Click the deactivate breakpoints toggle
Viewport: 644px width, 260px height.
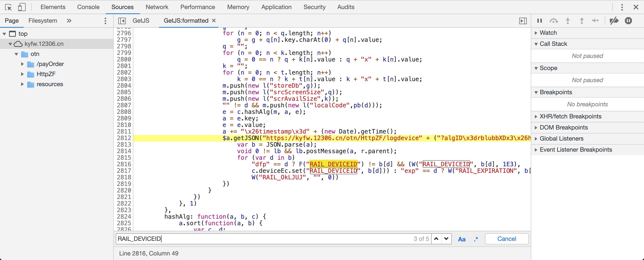614,21
